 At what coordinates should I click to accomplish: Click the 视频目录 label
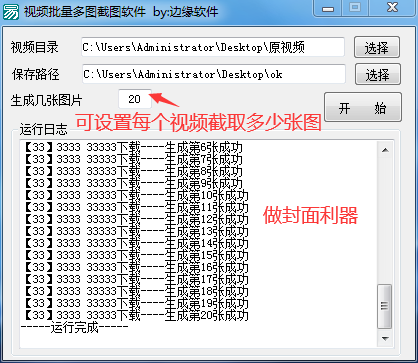(35, 47)
